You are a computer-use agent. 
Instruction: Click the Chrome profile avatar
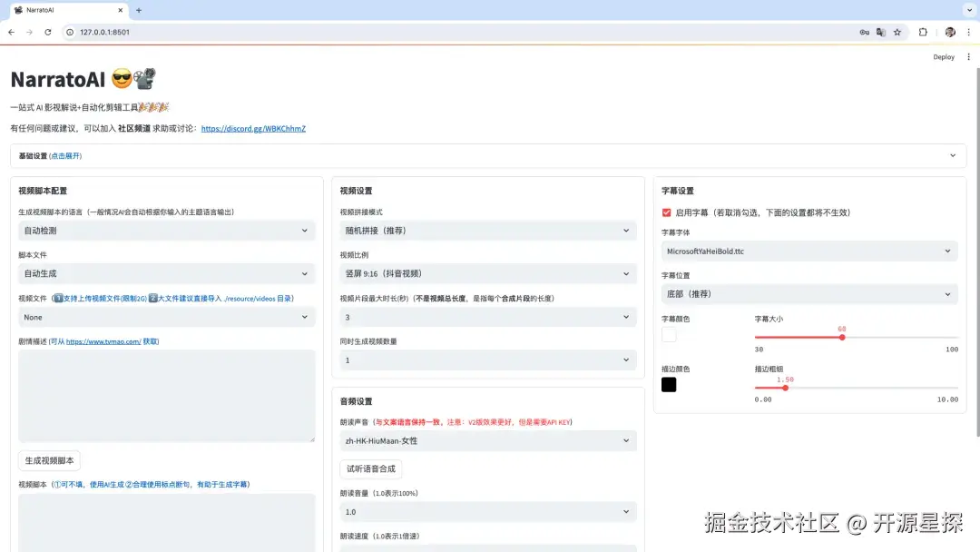click(x=949, y=32)
